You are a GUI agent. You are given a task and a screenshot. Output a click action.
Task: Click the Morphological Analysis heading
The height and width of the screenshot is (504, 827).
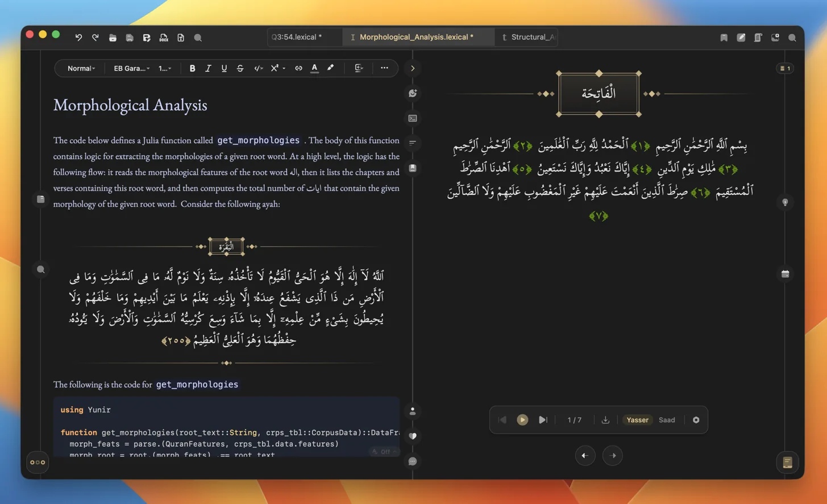click(x=130, y=105)
